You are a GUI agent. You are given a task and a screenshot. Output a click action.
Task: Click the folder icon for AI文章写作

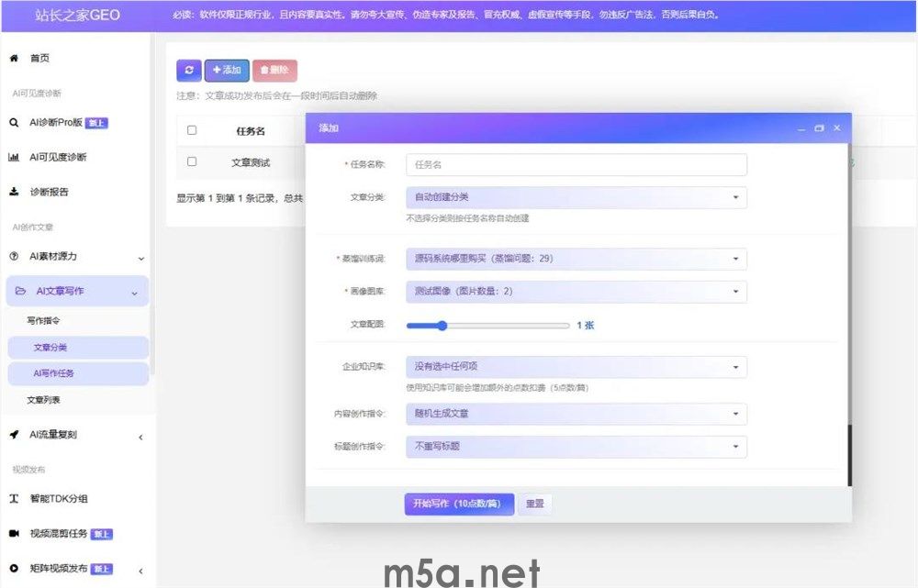[x=20, y=290]
